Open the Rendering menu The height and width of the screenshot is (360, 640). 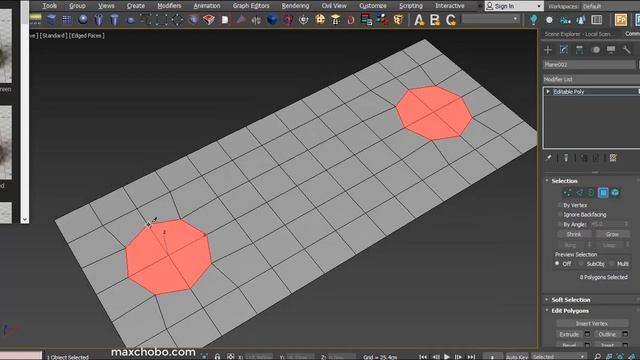295,6
